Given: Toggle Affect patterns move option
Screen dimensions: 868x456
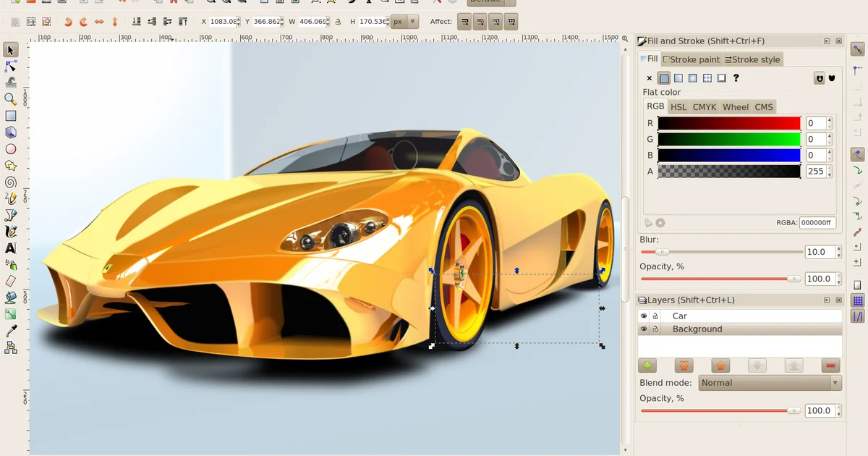Looking at the screenshot, I should point(512,22).
